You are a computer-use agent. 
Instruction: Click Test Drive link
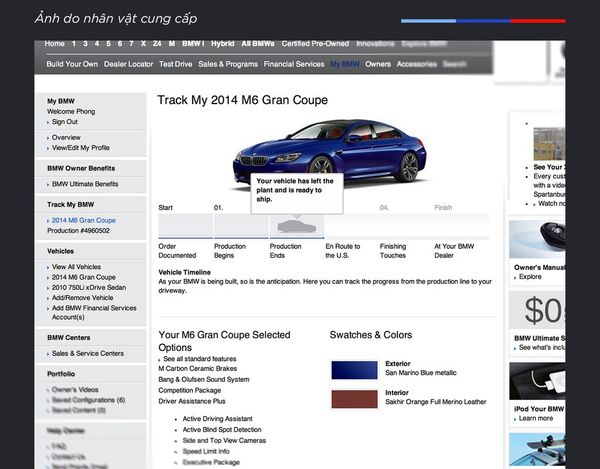point(176,64)
